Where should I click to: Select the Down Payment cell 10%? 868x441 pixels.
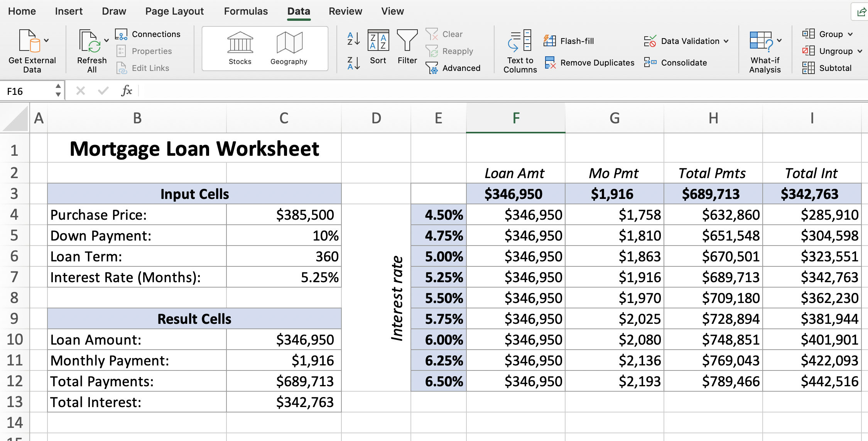tap(284, 236)
